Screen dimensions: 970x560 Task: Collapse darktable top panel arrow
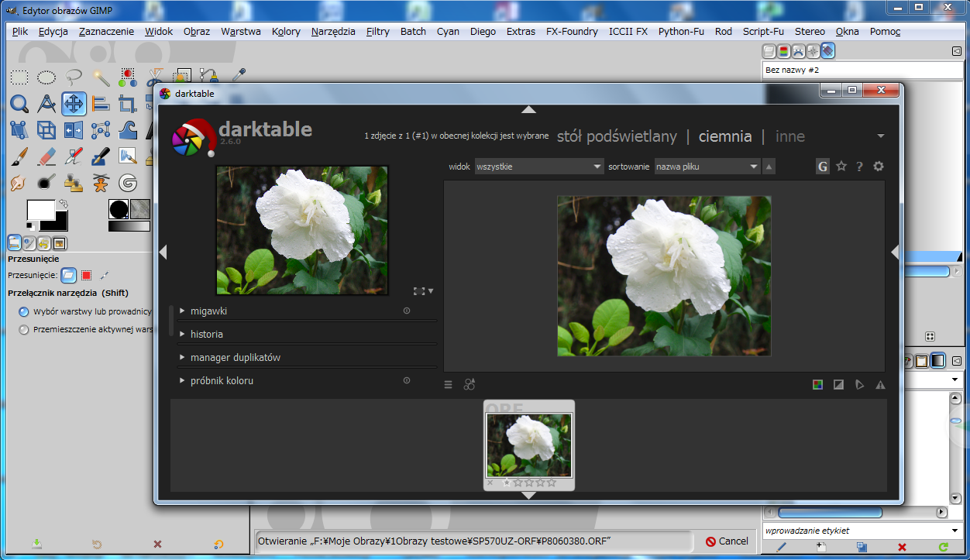[528, 109]
